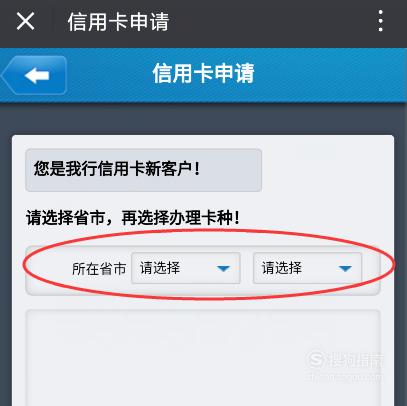This screenshot has height=406, width=407.
Task: Open the city 请选择 dropdown
Action: pos(307,268)
